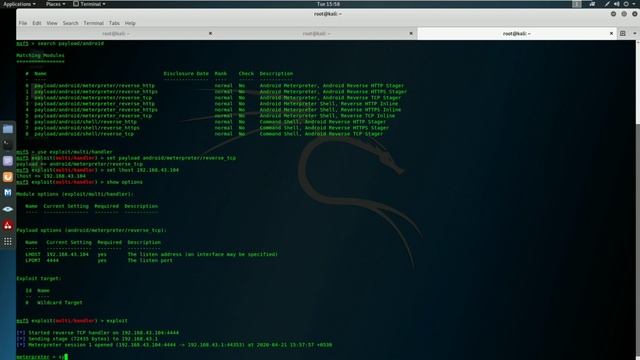Click the power icon in the top bar

[626, 4]
